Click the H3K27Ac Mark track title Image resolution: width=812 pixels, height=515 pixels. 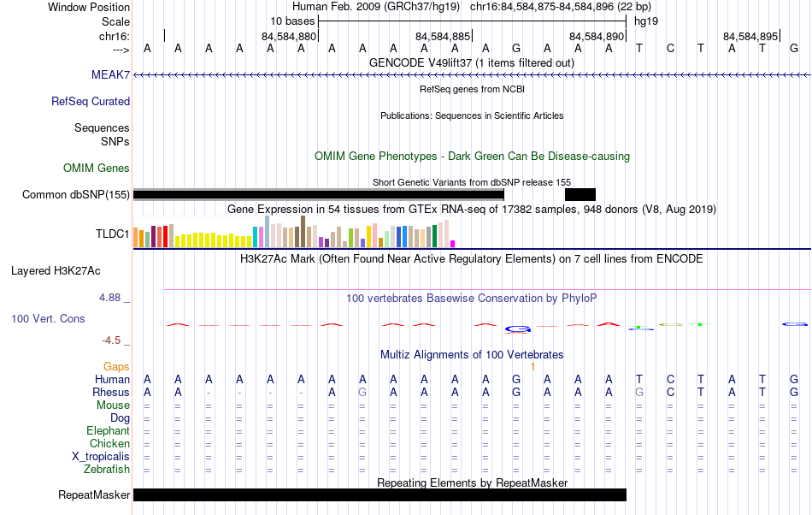click(x=472, y=258)
